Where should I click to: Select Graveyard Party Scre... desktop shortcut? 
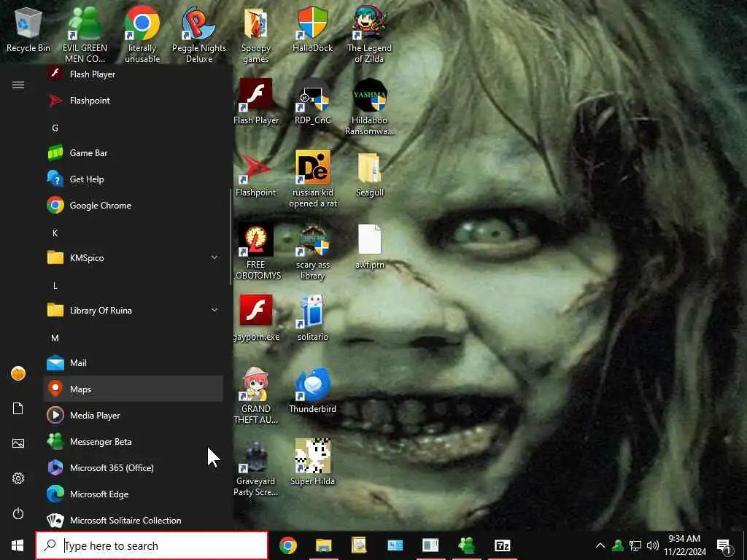click(x=256, y=467)
